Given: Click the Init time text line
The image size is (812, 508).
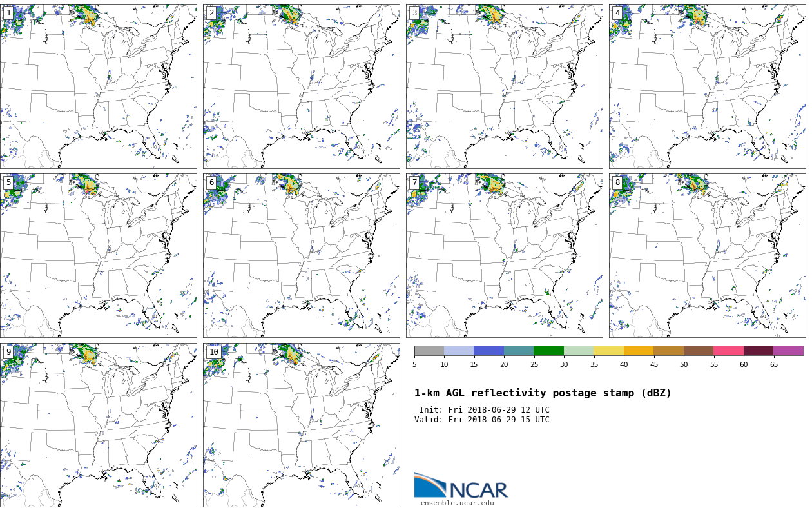Looking at the screenshot, I should (484, 410).
